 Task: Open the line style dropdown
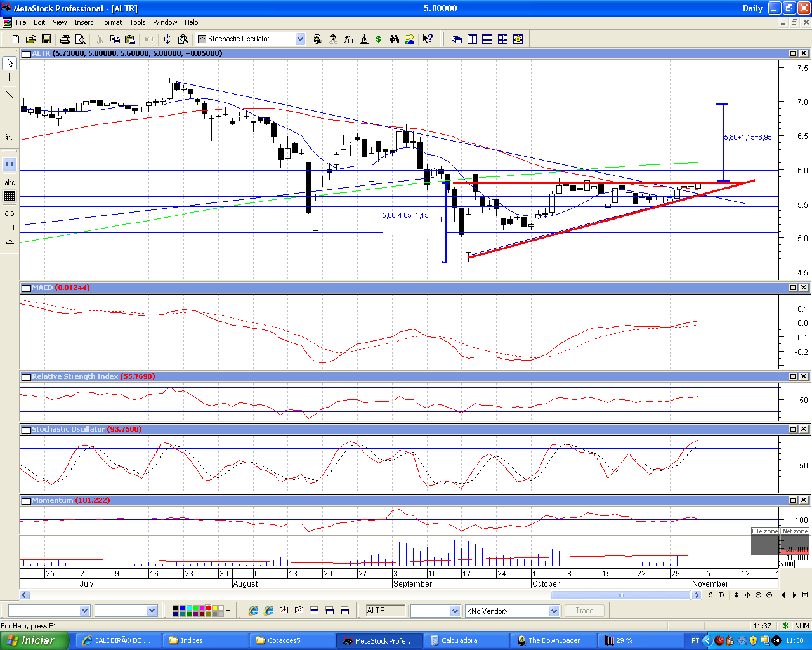[x=85, y=611]
